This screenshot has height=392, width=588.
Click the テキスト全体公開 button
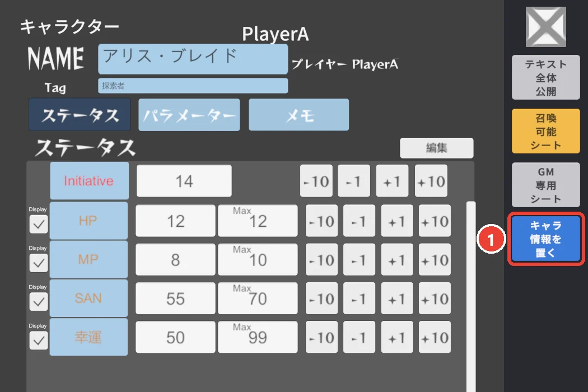tap(545, 77)
